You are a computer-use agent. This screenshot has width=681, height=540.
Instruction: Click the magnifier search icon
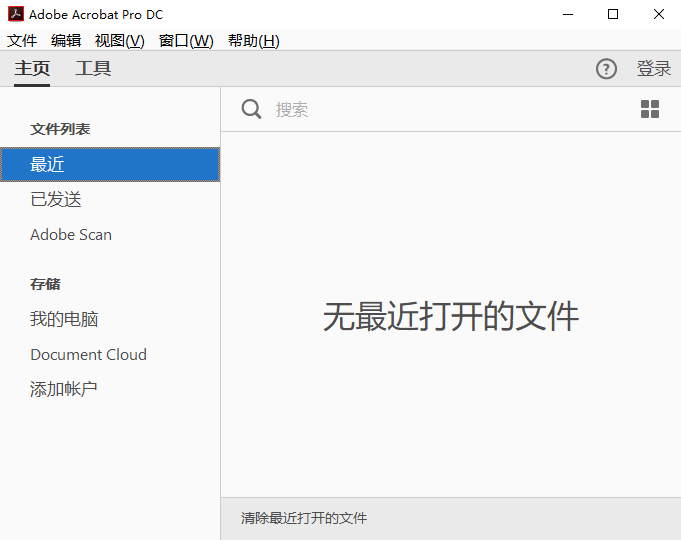pos(251,109)
